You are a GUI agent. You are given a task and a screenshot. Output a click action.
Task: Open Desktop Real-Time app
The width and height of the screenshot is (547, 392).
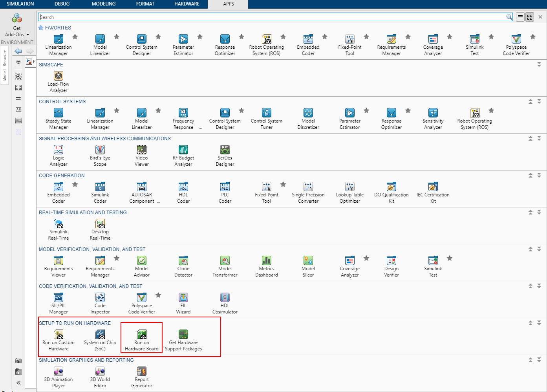[x=100, y=229]
